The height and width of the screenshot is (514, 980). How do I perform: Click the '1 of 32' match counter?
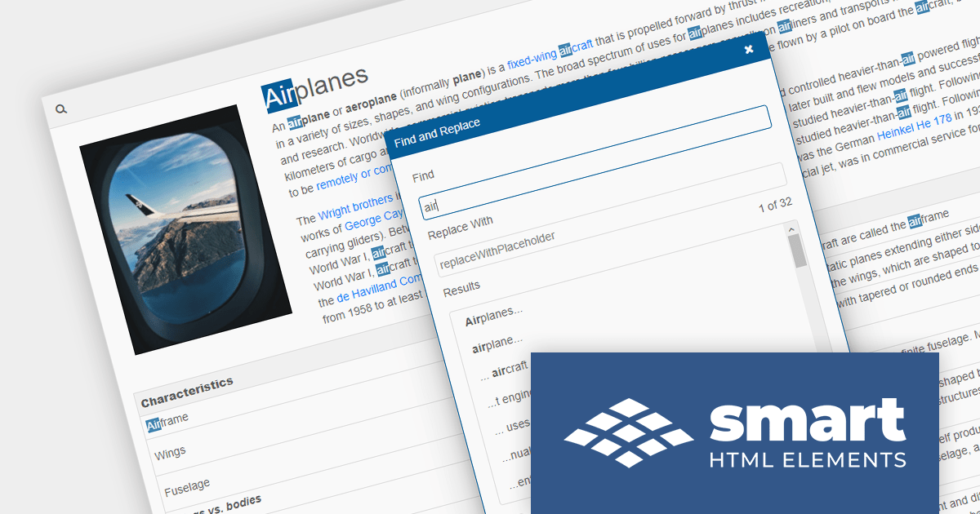point(776,205)
